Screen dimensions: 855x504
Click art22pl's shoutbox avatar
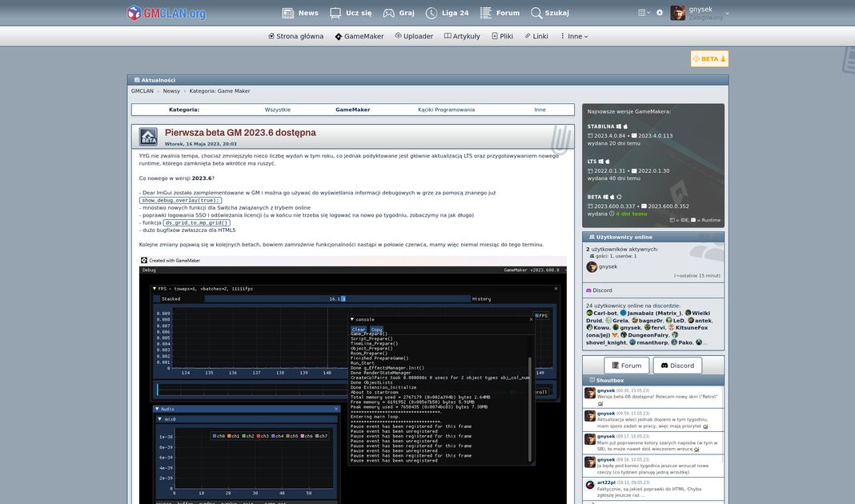tap(590, 485)
